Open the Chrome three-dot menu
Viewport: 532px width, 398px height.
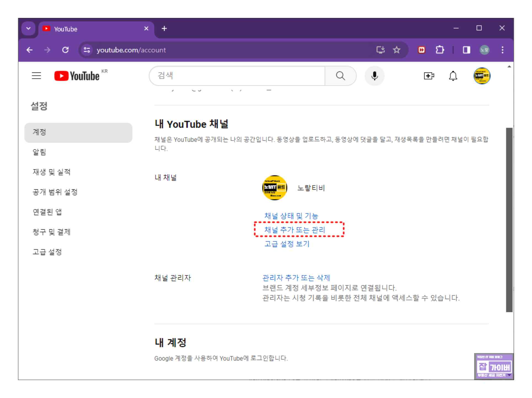[x=502, y=50]
